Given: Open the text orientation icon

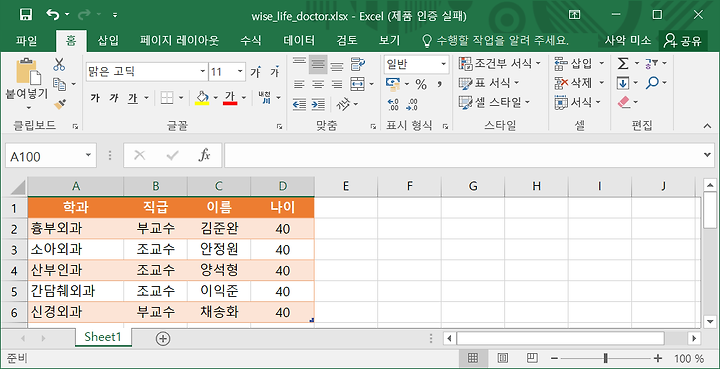Looking at the screenshot, I should (x=344, y=104).
